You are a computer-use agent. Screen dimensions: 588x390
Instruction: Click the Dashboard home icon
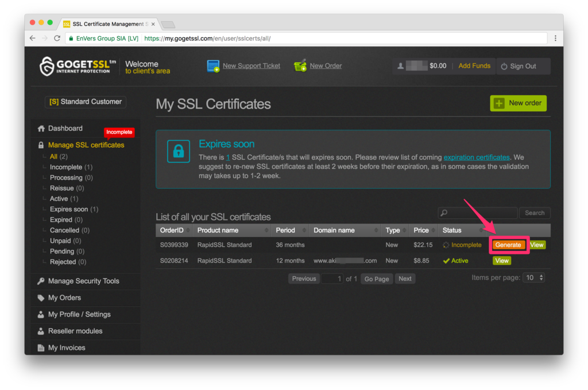pos(41,129)
